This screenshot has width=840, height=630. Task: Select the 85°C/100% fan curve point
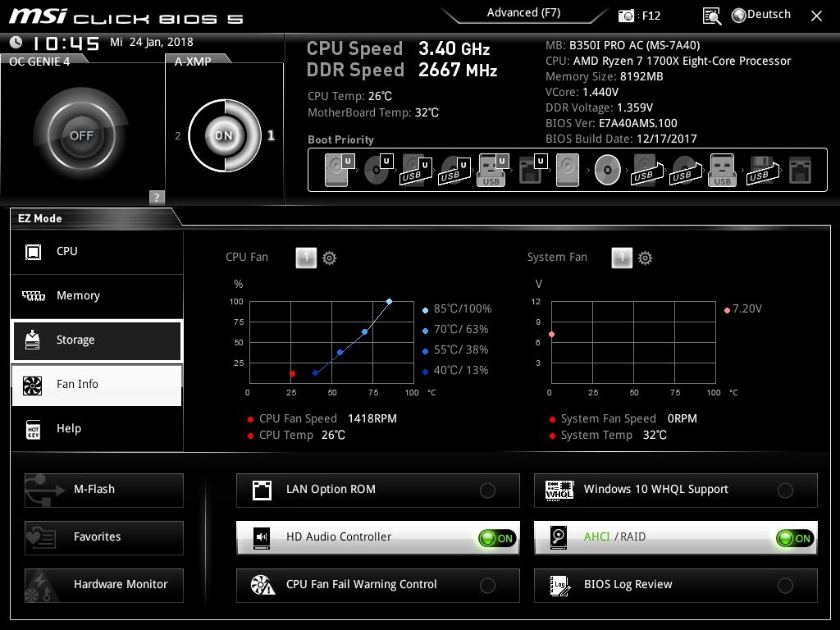(390, 302)
